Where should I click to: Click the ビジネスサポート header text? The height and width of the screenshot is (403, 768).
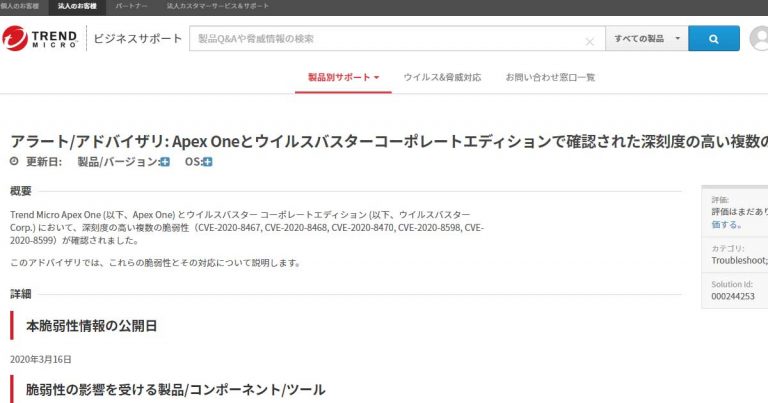(x=138, y=39)
